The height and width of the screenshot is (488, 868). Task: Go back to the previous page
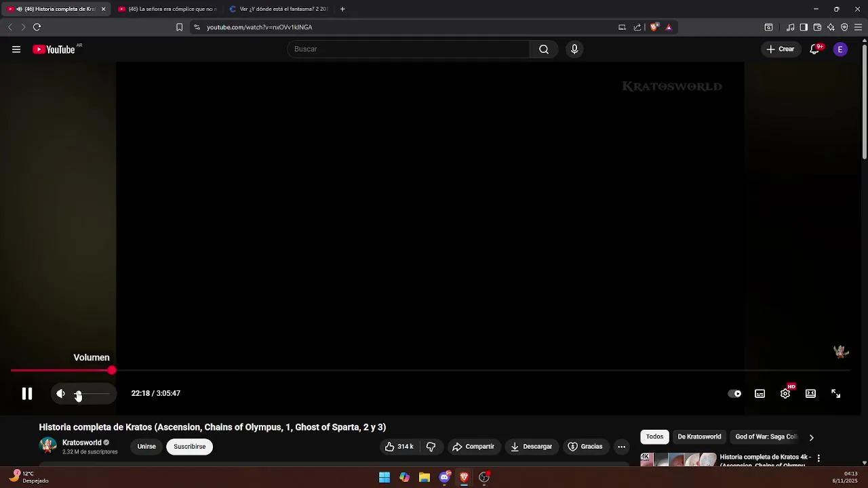pos(10,27)
